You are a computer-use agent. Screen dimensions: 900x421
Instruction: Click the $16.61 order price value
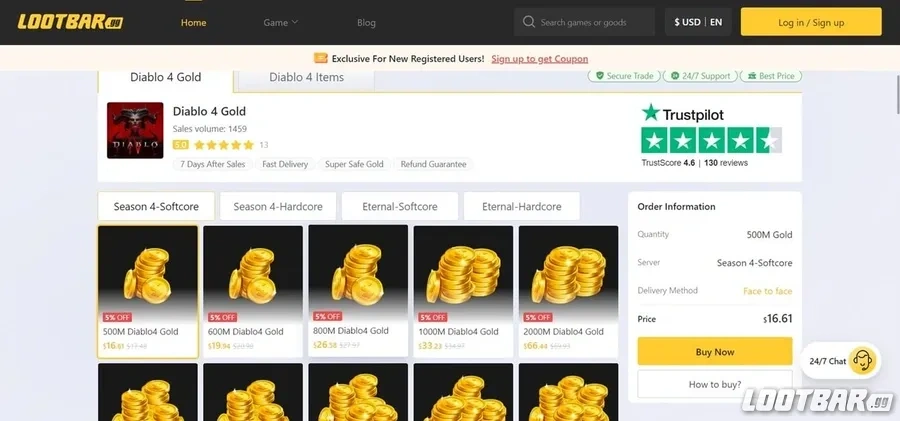click(x=778, y=319)
